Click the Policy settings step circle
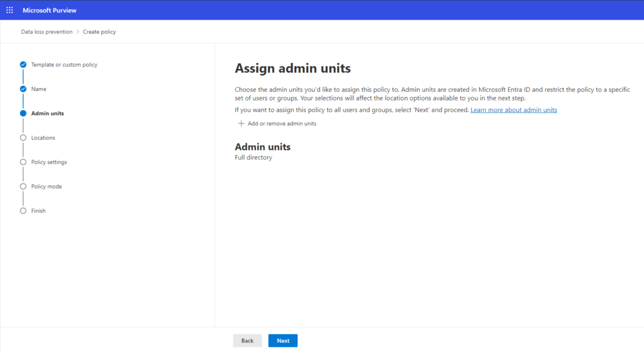This screenshot has height=352, width=644. pyautogui.click(x=23, y=162)
